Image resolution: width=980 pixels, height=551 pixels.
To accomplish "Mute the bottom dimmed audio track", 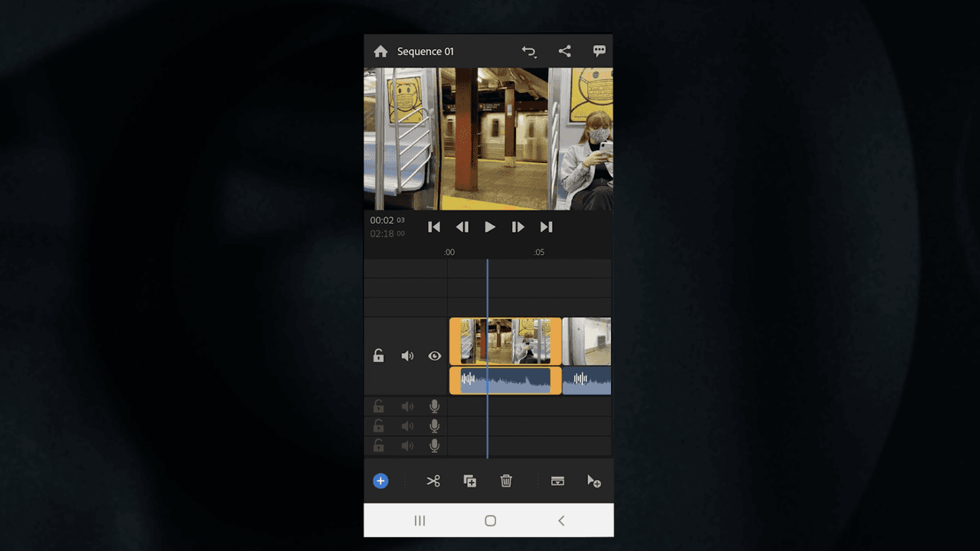I will pyautogui.click(x=407, y=445).
